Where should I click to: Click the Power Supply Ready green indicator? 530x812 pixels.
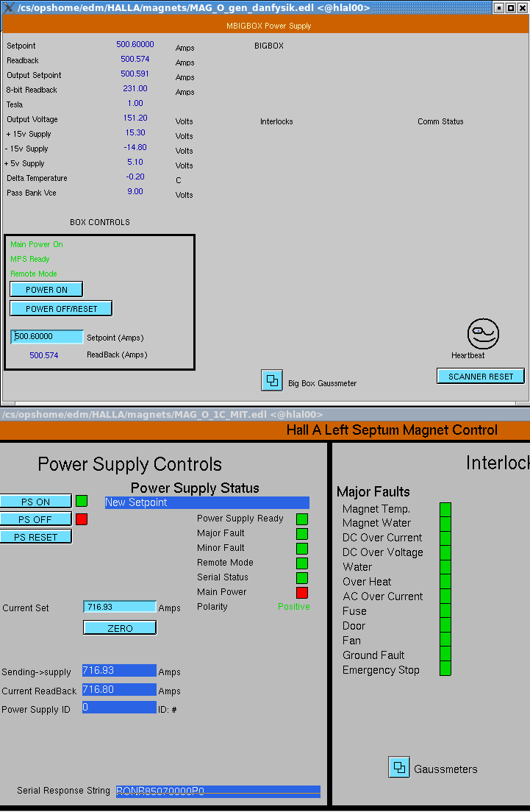point(302,519)
